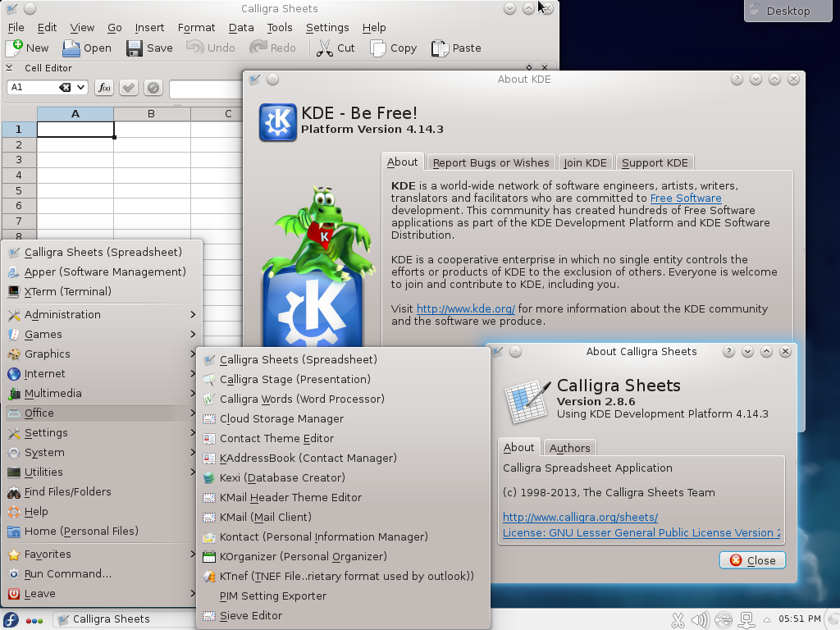Open KOrganizer (Personal Organizer)
The width and height of the screenshot is (840, 630).
tap(344, 557)
